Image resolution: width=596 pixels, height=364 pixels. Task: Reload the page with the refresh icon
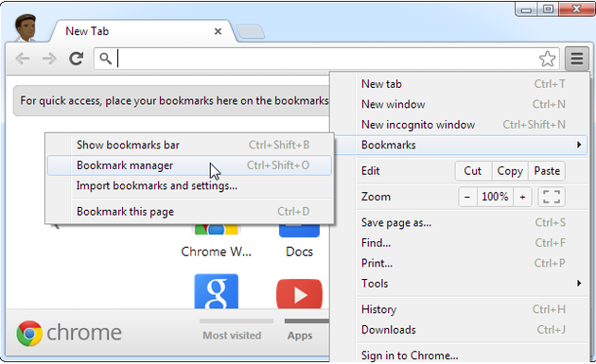pos(76,59)
